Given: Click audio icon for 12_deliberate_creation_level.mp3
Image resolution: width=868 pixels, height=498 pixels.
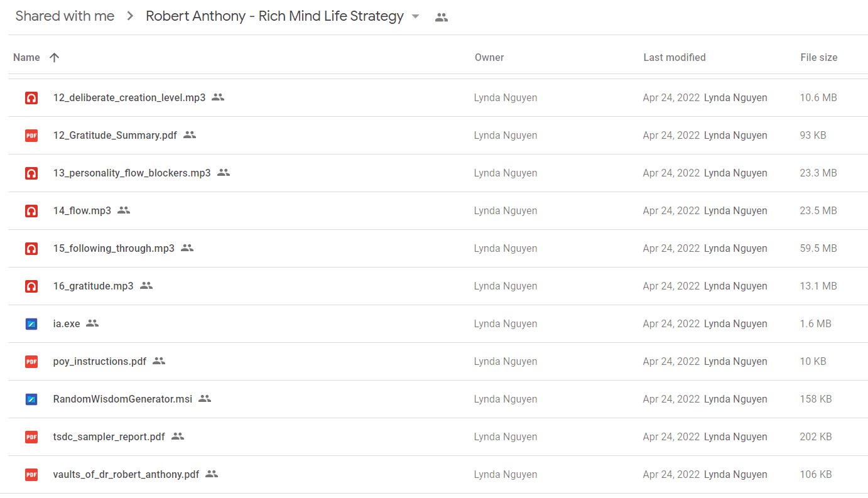Looking at the screenshot, I should click(31, 98).
